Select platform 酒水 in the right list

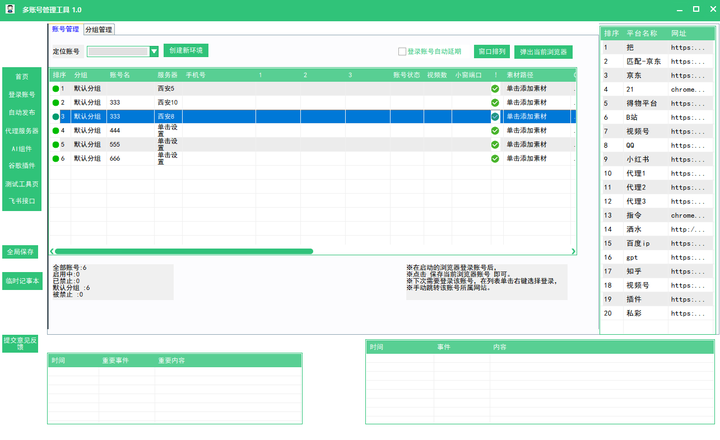tap(658, 229)
